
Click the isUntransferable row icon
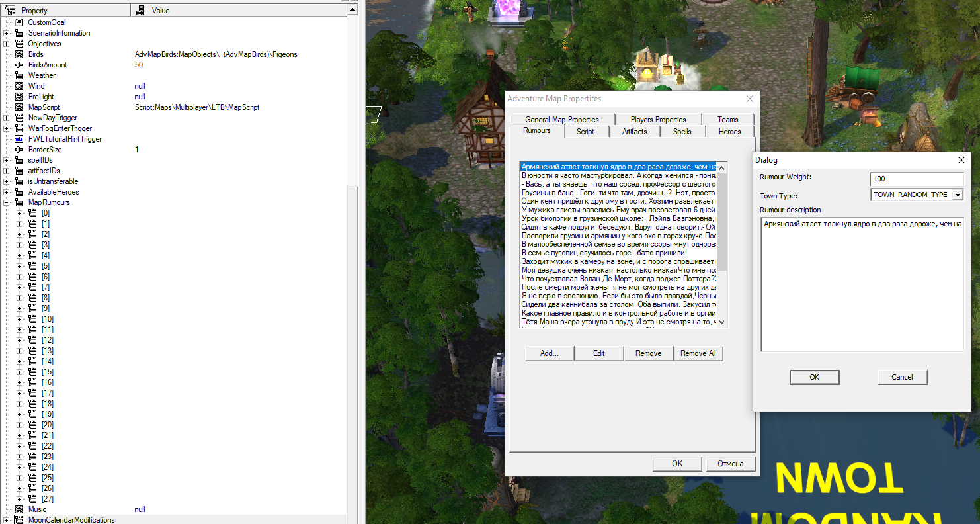[x=19, y=181]
